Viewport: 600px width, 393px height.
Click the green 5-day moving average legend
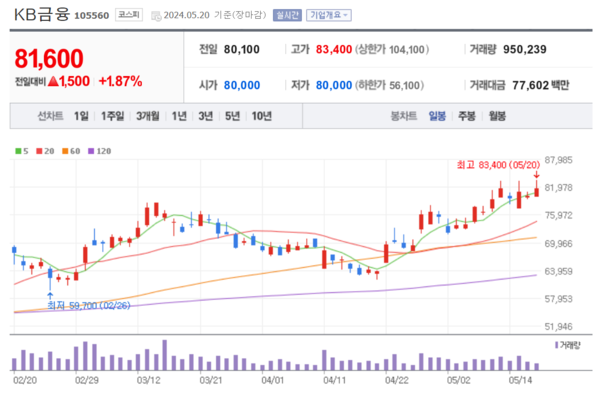[22, 151]
